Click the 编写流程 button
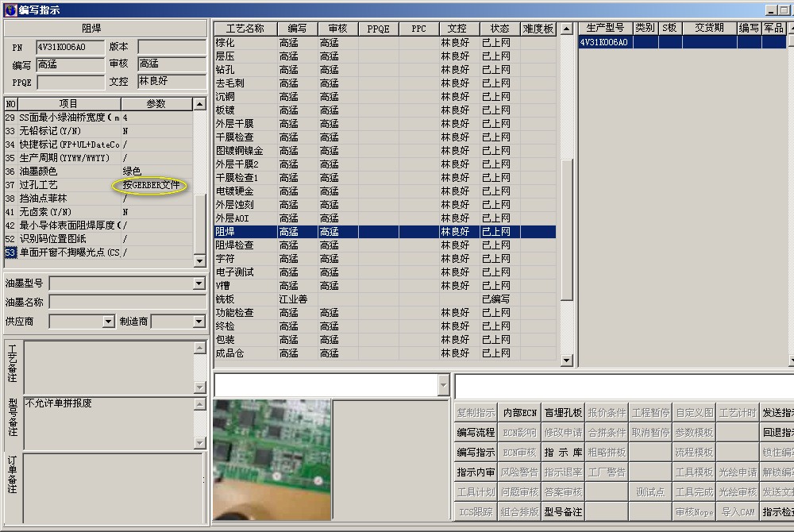This screenshot has width=794, height=532. click(476, 433)
